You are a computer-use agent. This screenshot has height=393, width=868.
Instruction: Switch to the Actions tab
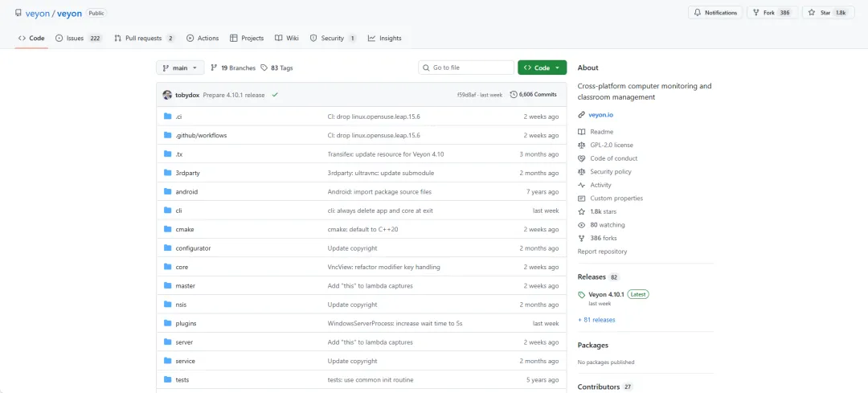coord(203,39)
